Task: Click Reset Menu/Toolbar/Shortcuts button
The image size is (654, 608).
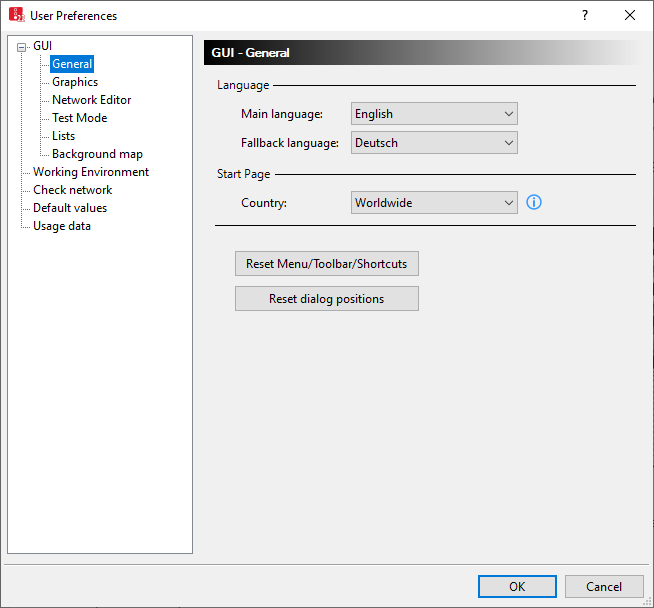Action: (x=326, y=264)
